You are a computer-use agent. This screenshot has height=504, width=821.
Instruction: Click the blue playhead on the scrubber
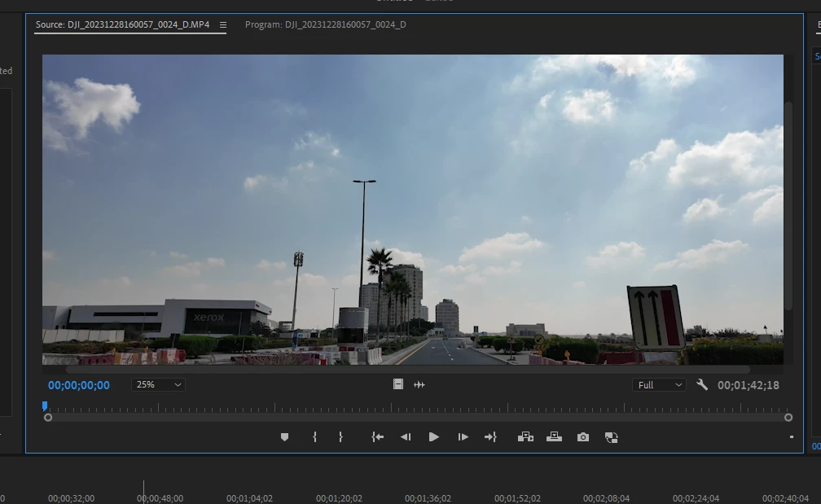(x=45, y=405)
